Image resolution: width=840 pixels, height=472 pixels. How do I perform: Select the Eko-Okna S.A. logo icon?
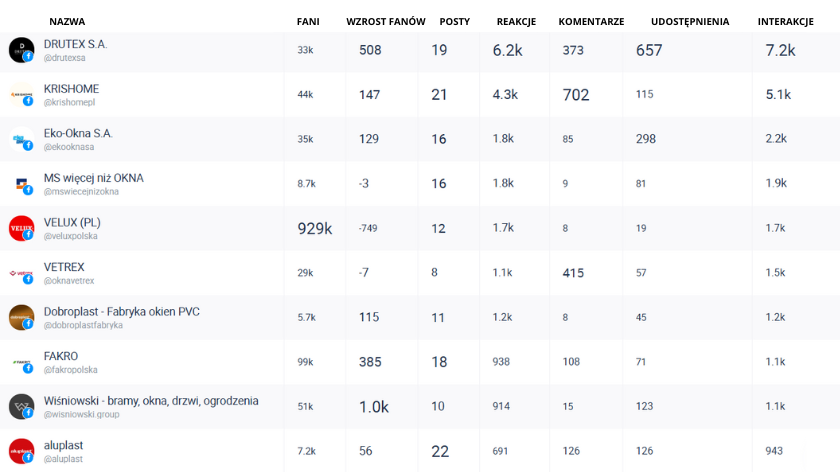pos(21,139)
